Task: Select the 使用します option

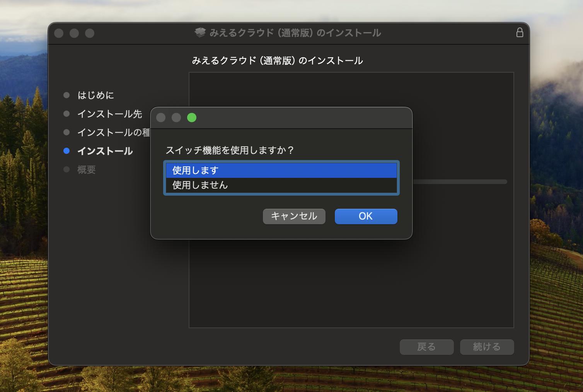Action: coord(281,170)
